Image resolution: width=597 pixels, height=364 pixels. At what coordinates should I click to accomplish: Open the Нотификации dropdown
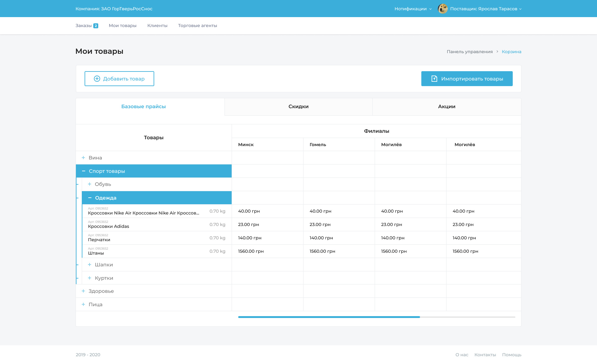tap(413, 9)
